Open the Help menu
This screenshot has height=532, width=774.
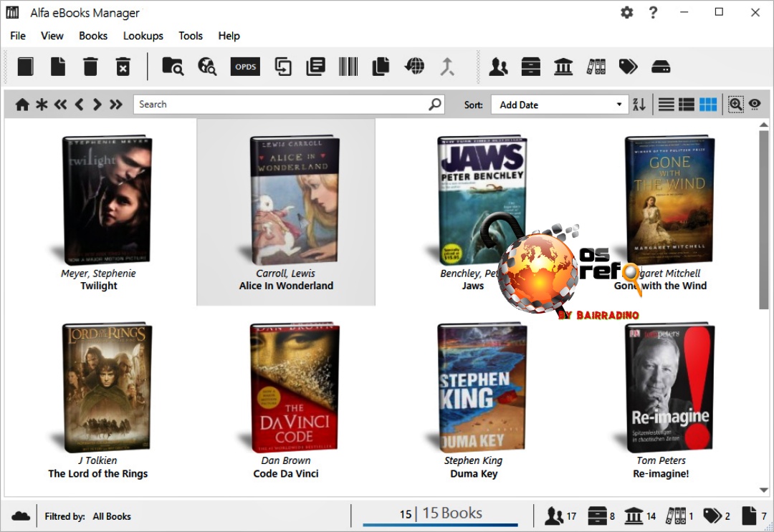pos(229,36)
